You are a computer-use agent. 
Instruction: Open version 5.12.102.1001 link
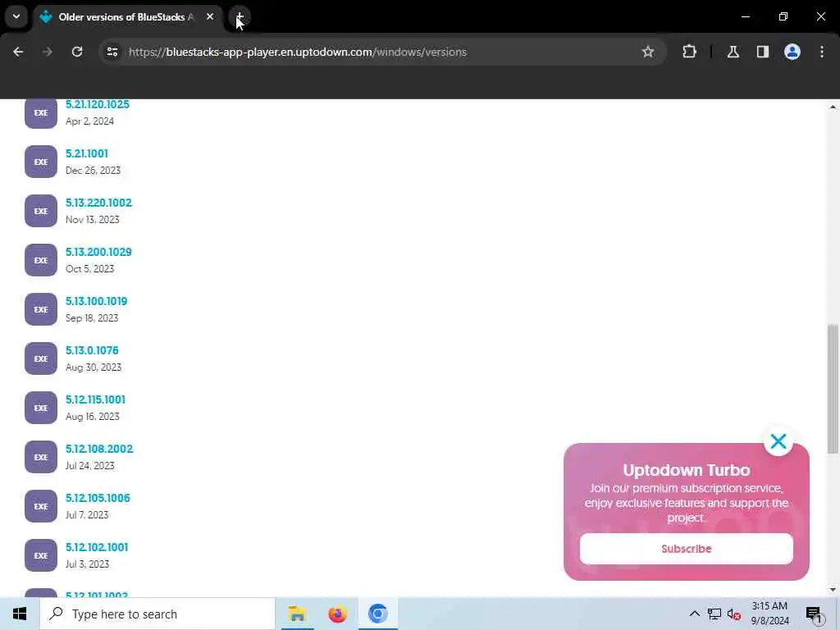(97, 548)
